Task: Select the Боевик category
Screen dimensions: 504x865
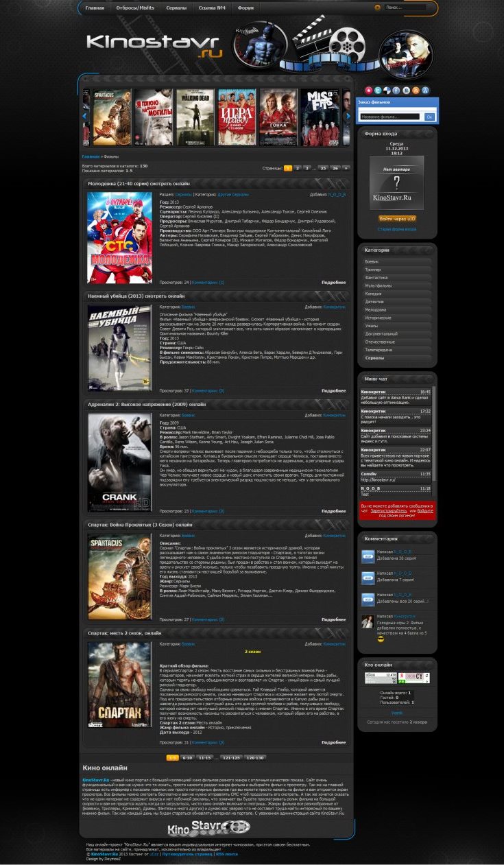Action: click(396, 261)
